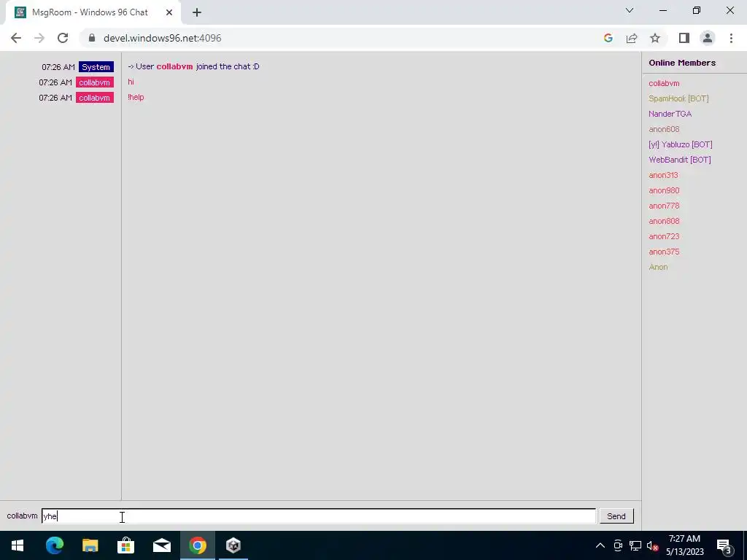Switch to Chrome on the taskbar
This screenshot has height=560, width=747.
(197, 545)
